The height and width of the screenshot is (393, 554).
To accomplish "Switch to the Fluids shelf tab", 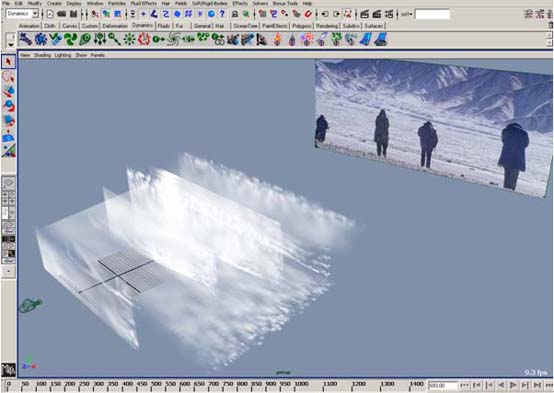I will click(x=163, y=26).
